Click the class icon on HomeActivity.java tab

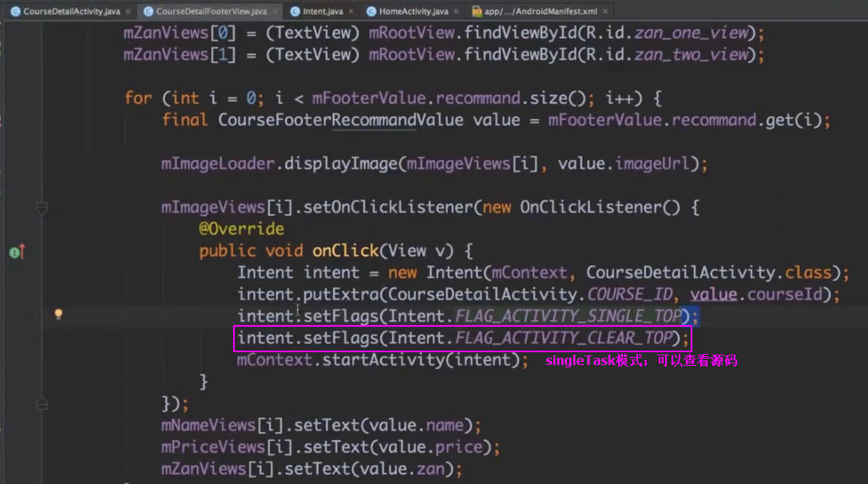pyautogui.click(x=371, y=11)
